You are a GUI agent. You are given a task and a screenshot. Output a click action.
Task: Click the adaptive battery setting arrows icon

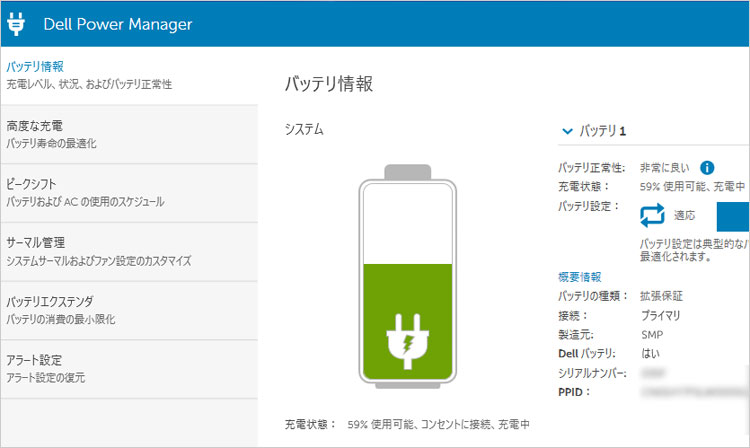coord(652,215)
